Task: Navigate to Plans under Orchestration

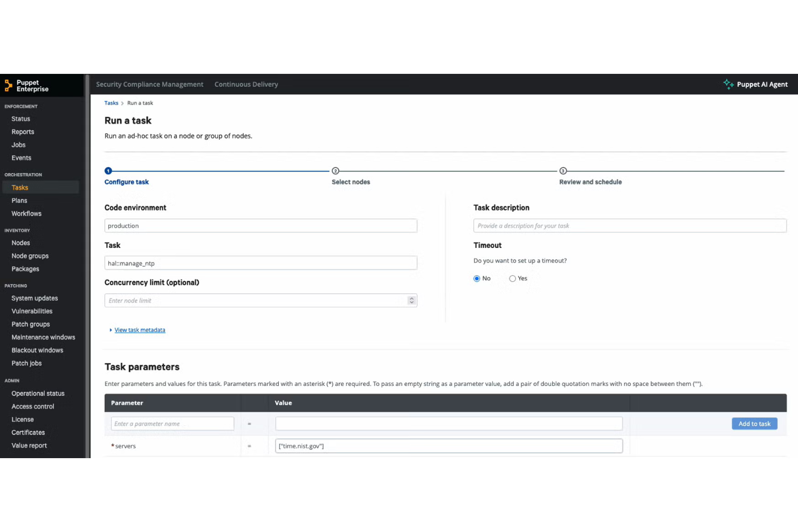Action: click(19, 200)
